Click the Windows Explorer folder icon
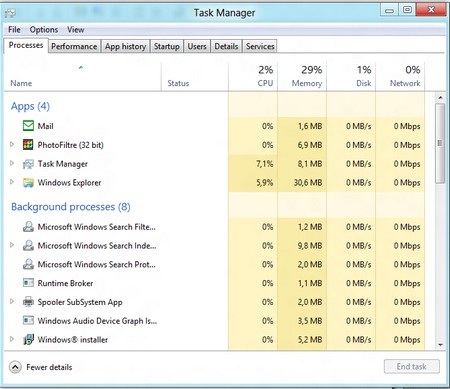The height and width of the screenshot is (389, 450). tap(28, 183)
